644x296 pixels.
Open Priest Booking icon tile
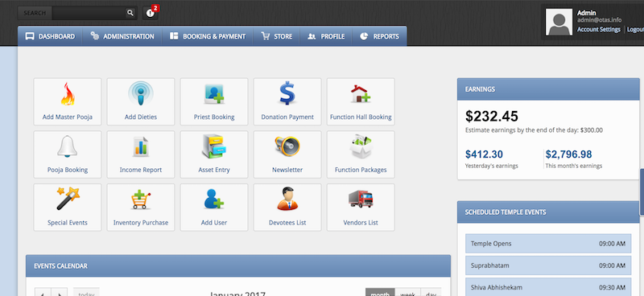(x=214, y=101)
